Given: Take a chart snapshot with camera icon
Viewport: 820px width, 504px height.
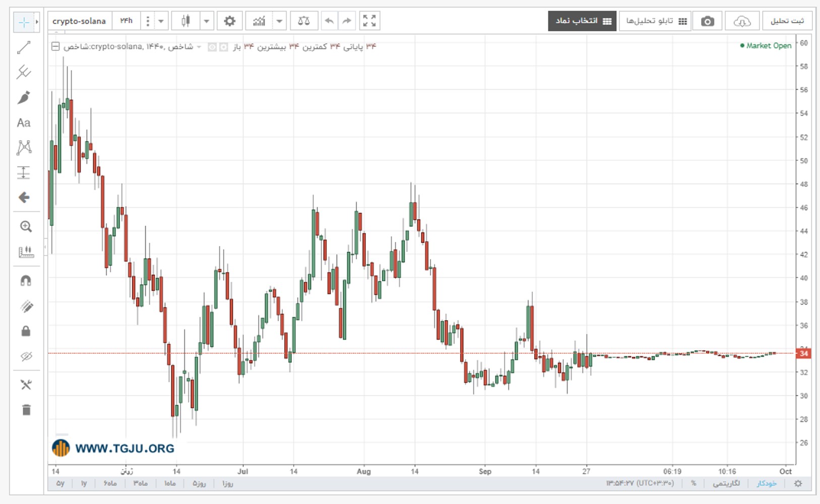Looking at the screenshot, I should click(707, 21).
